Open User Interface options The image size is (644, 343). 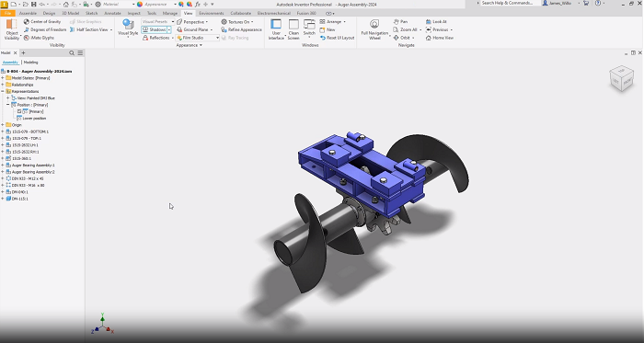coord(276,29)
